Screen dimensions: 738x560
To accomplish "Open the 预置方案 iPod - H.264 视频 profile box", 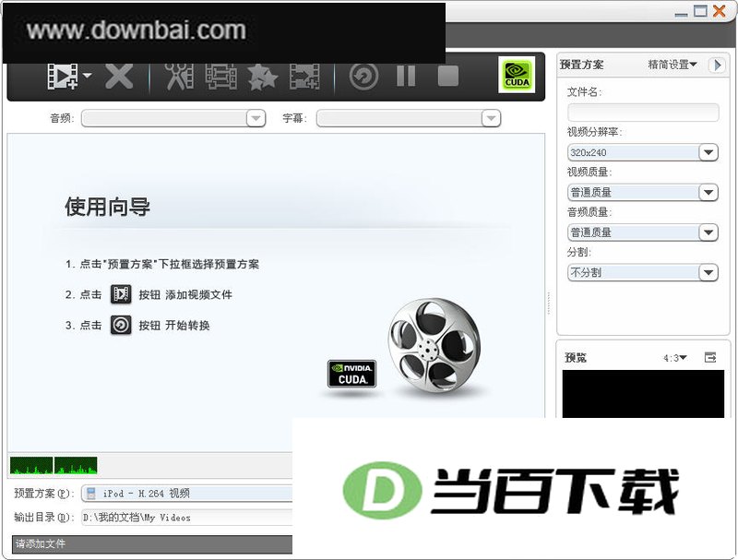I will pos(187,494).
